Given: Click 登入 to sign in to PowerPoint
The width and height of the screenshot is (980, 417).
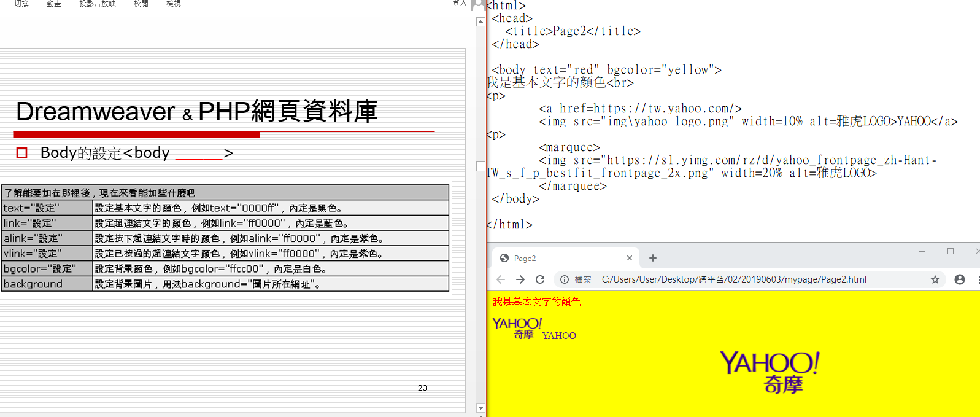Looking at the screenshot, I should click(x=459, y=4).
